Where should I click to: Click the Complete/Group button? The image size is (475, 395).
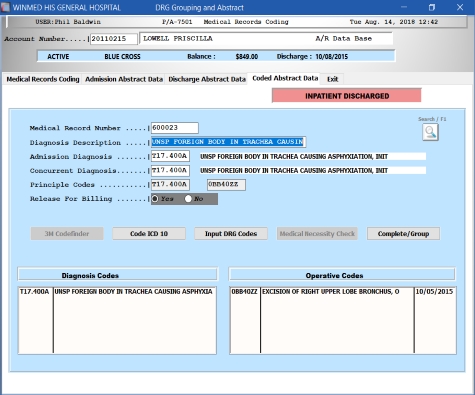(403, 234)
